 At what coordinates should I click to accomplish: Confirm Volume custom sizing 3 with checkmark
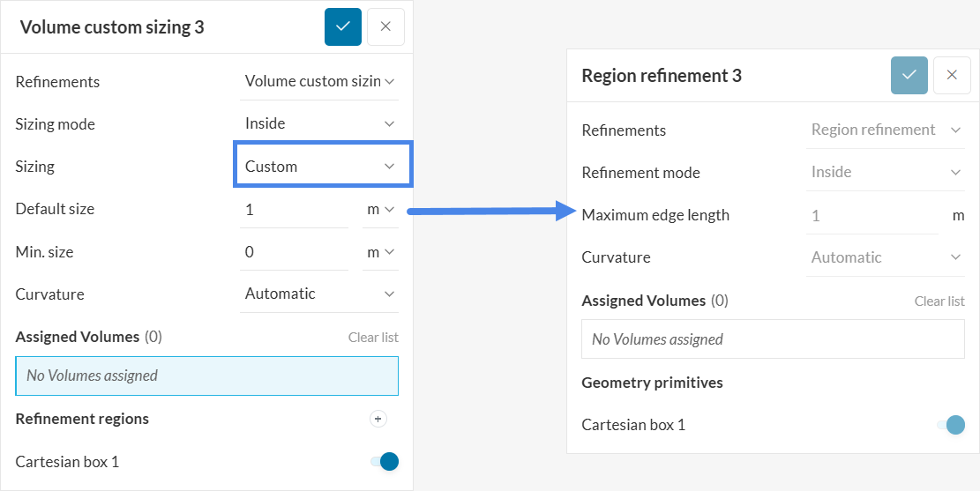(x=343, y=26)
